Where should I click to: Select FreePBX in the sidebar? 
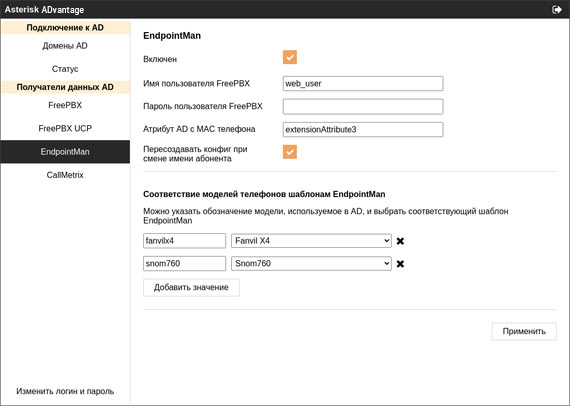65,105
